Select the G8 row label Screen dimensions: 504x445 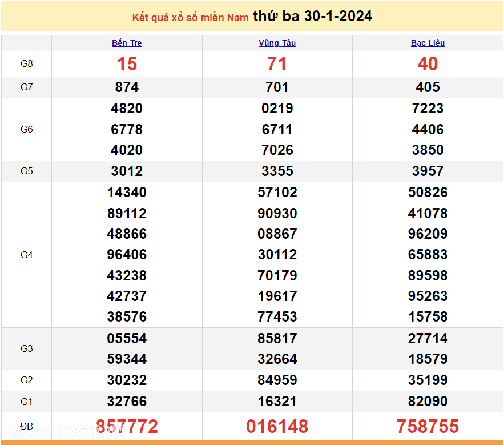(27, 64)
